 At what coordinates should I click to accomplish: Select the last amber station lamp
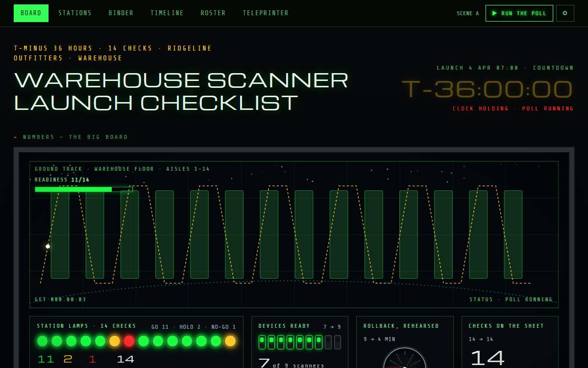click(230, 341)
